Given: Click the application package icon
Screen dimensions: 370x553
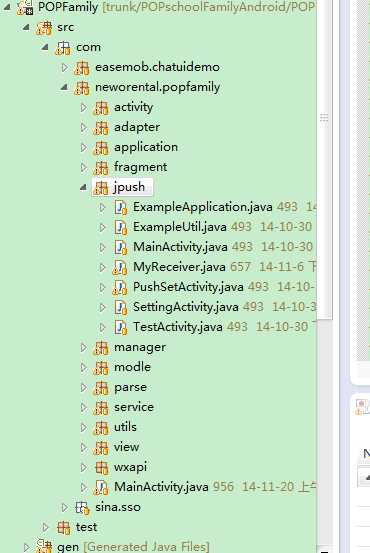Looking at the screenshot, I should [101, 148].
